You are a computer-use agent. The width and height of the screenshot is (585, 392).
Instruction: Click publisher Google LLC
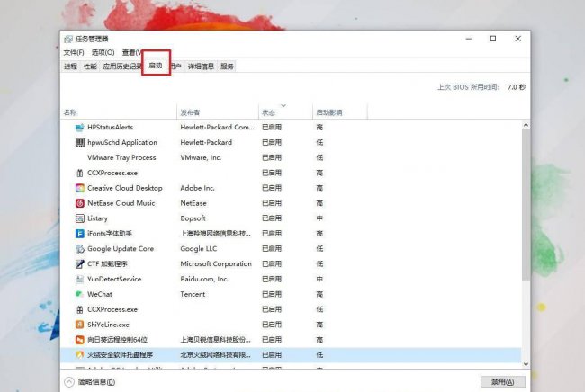coord(199,249)
